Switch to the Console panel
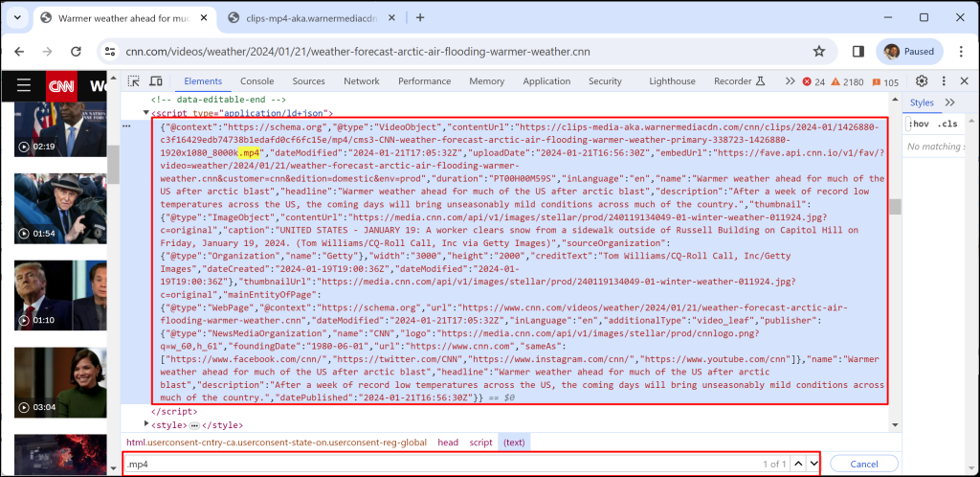The image size is (980, 477). click(x=256, y=81)
